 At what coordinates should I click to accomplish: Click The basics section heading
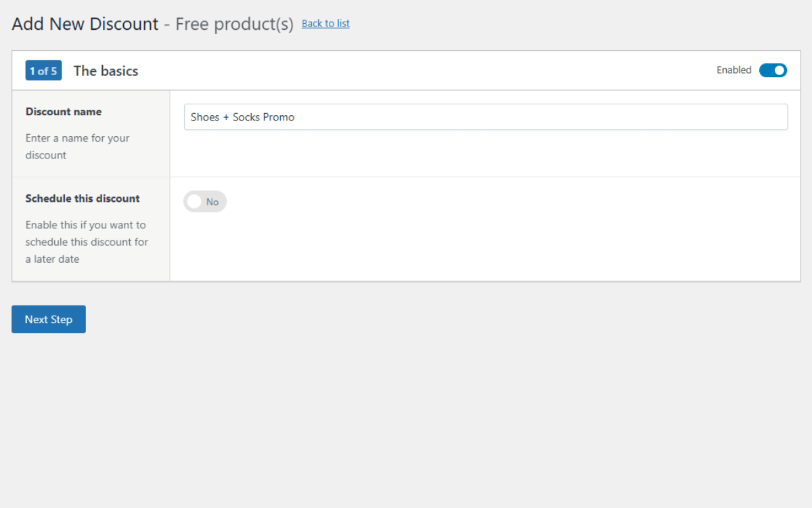click(x=106, y=71)
